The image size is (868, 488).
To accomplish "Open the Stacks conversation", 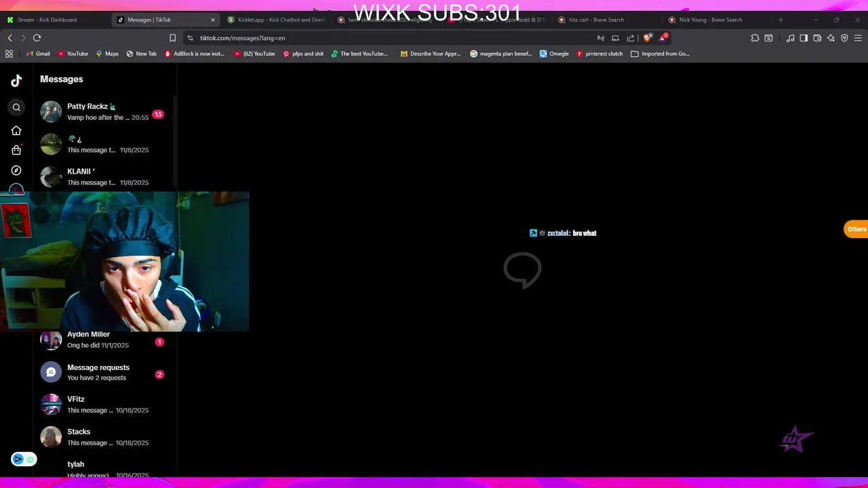I will pyautogui.click(x=103, y=437).
